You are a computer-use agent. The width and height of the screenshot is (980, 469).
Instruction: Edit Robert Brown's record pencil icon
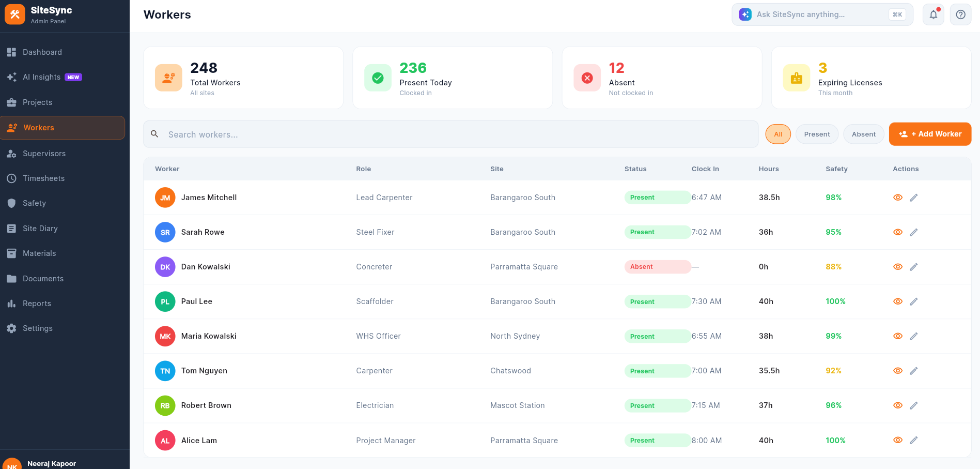(x=914, y=405)
